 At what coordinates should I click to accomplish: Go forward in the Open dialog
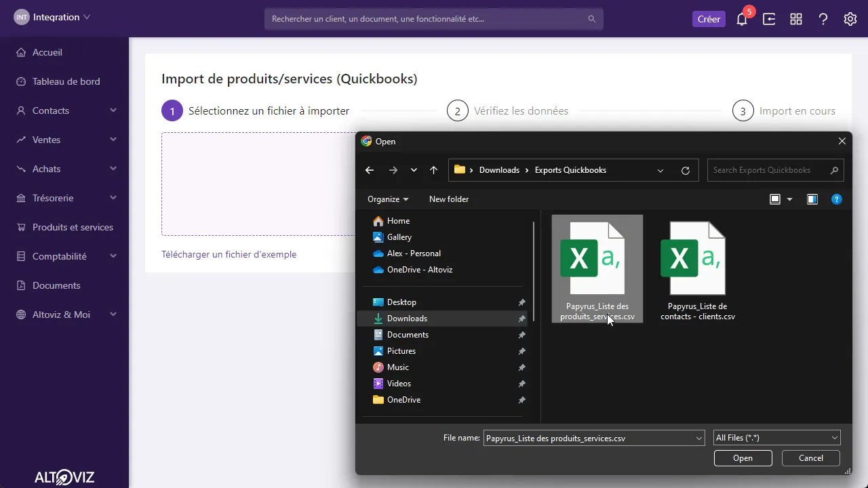click(393, 170)
